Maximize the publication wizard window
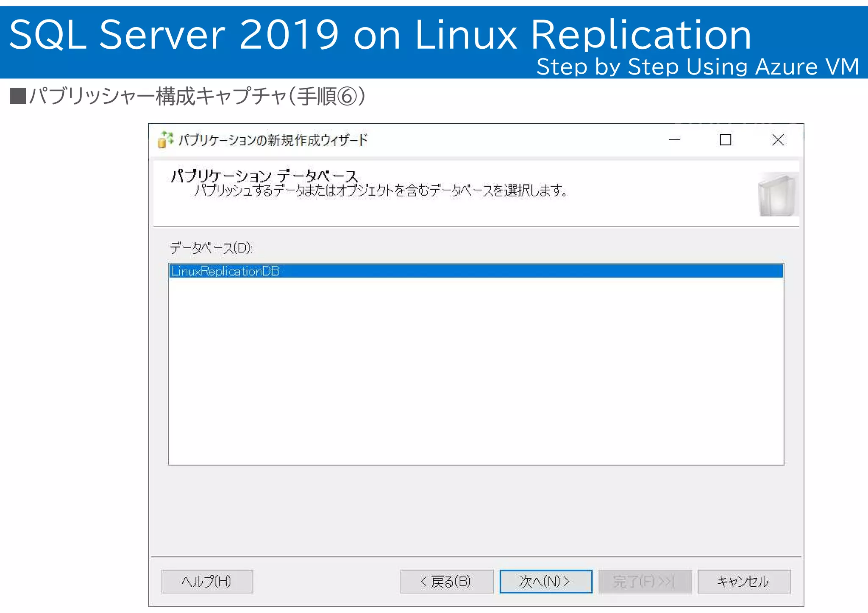Viewport: 868px width, 613px height. 726,140
